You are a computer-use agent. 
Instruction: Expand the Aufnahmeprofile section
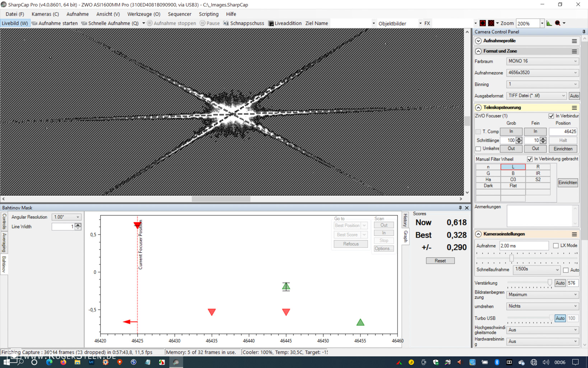coord(478,41)
